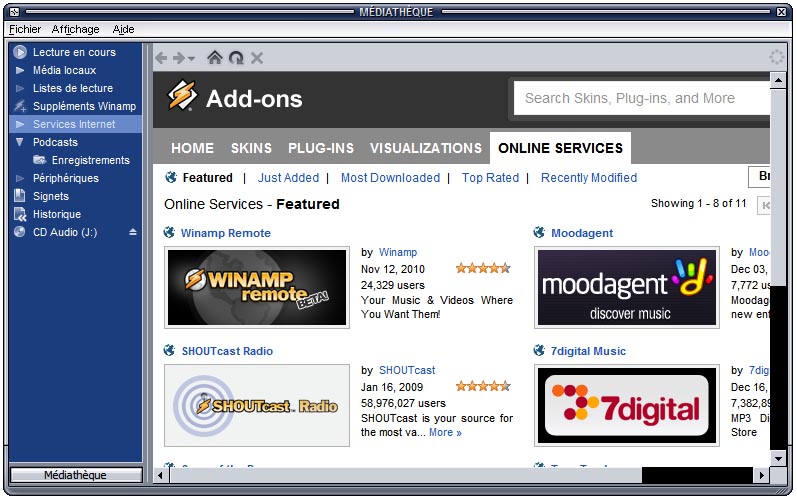797x502 pixels.
Task: Go back with the left arrow icon
Action: [x=161, y=58]
